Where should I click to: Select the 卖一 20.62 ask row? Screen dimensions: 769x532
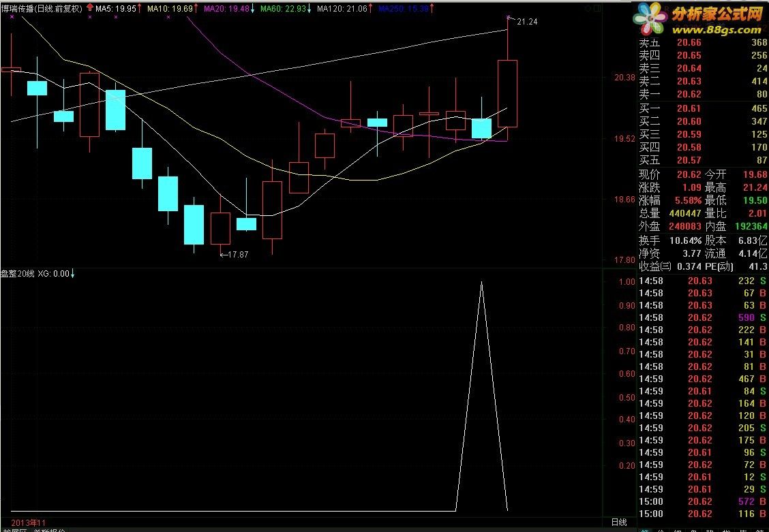click(x=703, y=94)
